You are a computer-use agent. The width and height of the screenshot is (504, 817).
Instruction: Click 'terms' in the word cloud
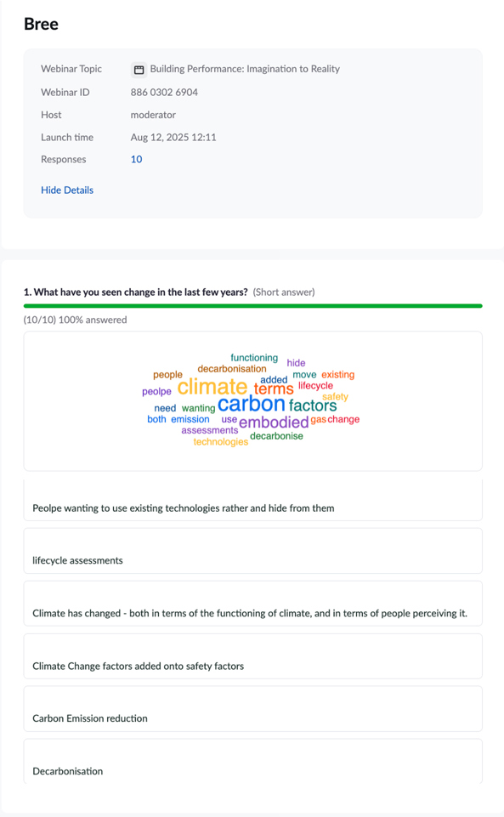(x=274, y=389)
